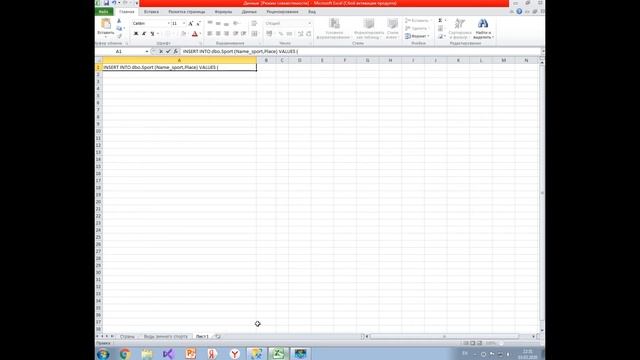
Task: Click the A1 Name Box field
Action: (x=120, y=51)
